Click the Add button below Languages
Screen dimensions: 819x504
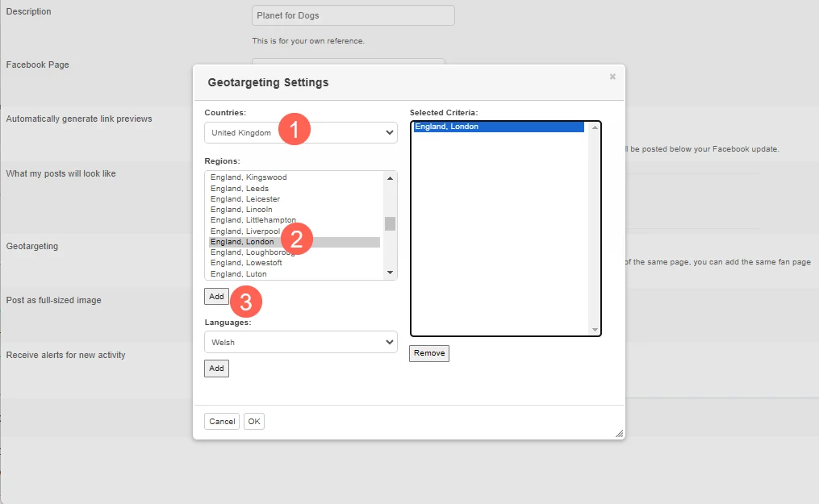click(x=216, y=369)
